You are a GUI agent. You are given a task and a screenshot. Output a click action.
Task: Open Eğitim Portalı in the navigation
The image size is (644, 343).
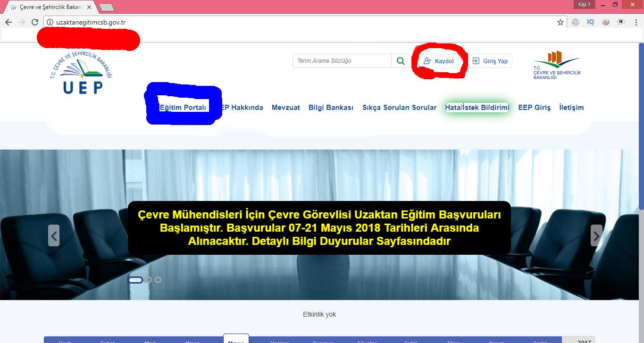click(183, 108)
